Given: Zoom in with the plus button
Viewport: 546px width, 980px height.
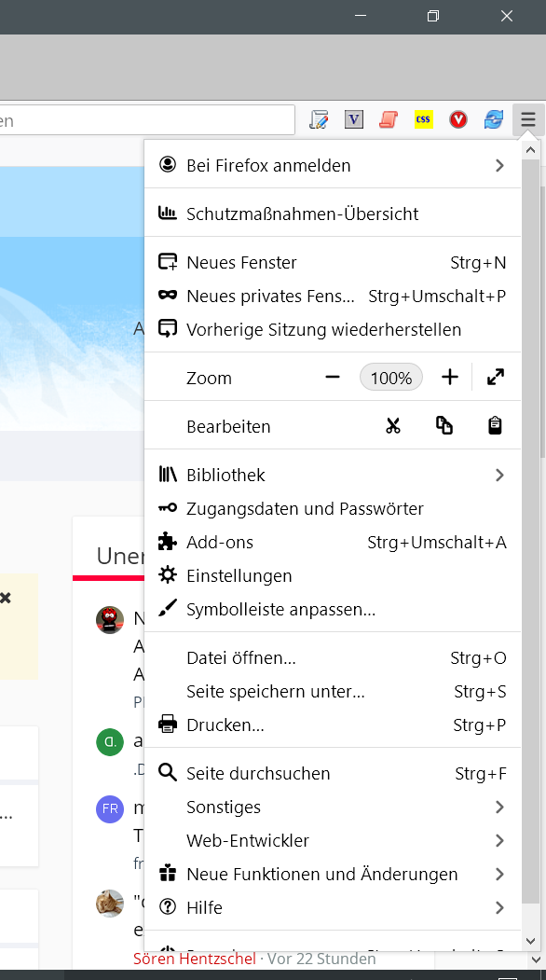Looking at the screenshot, I should point(450,378).
